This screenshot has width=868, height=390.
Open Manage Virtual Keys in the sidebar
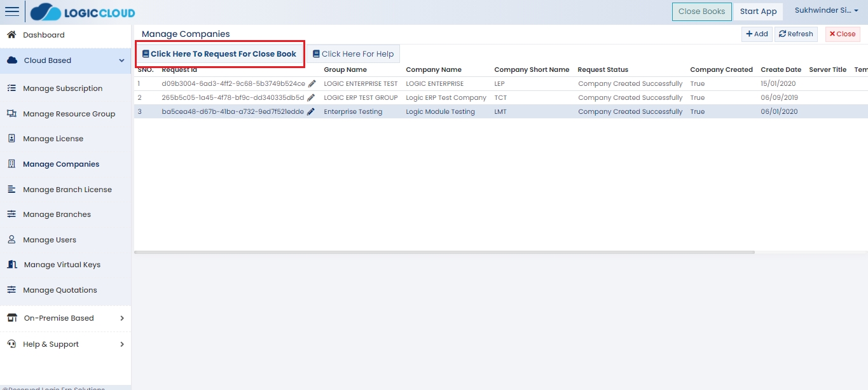62,265
